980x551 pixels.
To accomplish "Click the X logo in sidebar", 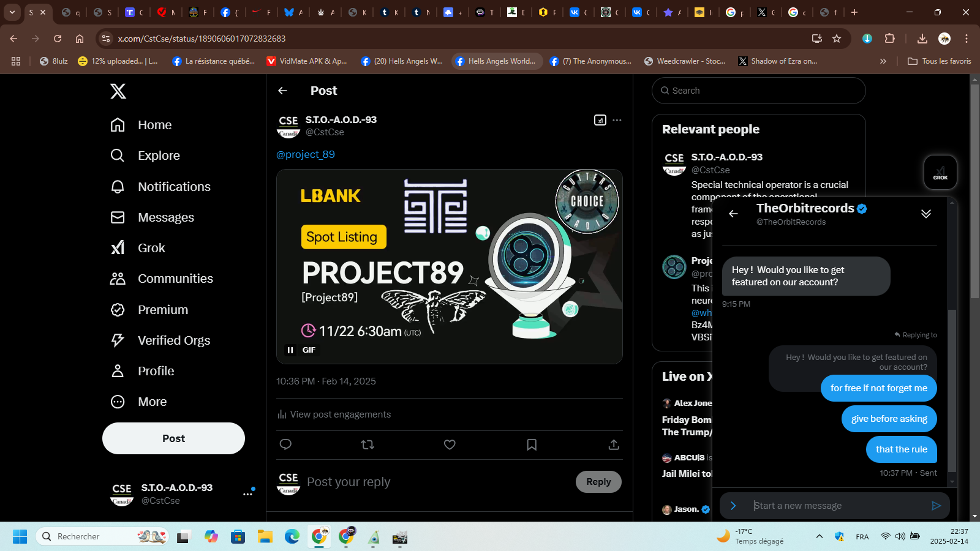I will click(118, 91).
